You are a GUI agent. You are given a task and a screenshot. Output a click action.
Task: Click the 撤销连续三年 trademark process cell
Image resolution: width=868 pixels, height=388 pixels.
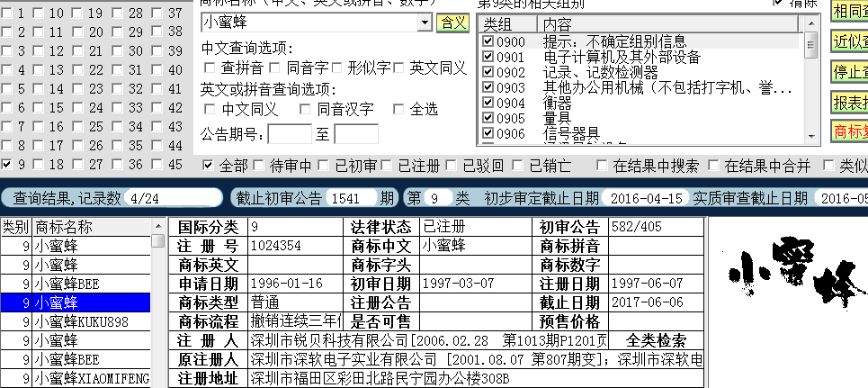tap(296, 320)
